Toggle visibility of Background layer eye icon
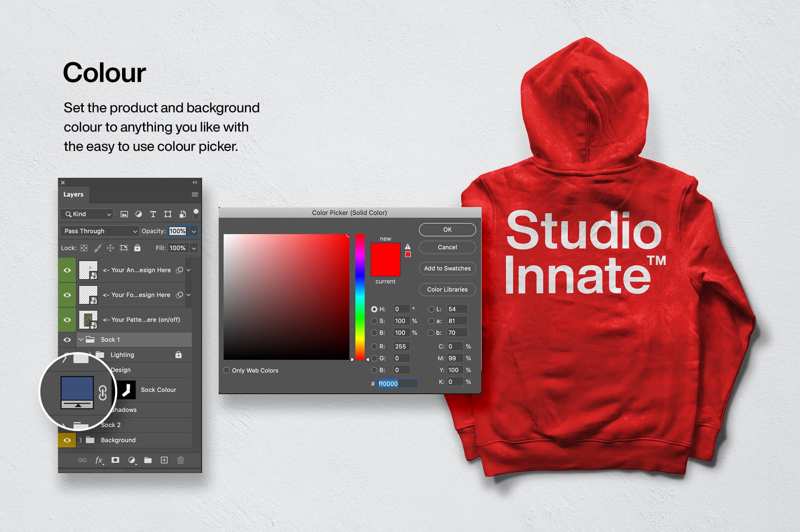This screenshot has width=800, height=532. [67, 439]
